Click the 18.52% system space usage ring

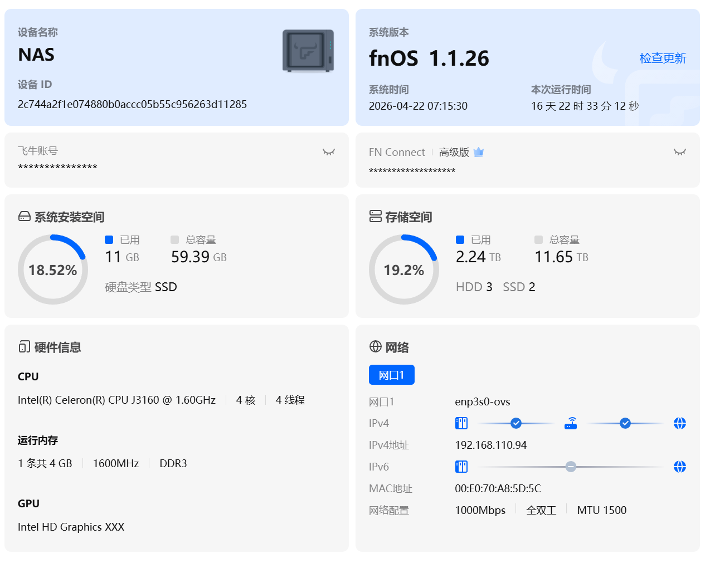point(53,269)
